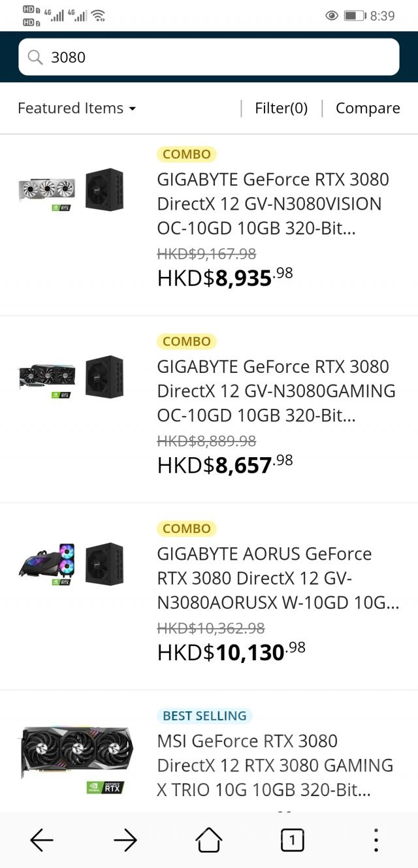Open MSI RTX 3080 GAMING X TRIO listing
The height and width of the screenshot is (868, 418).
(x=275, y=765)
